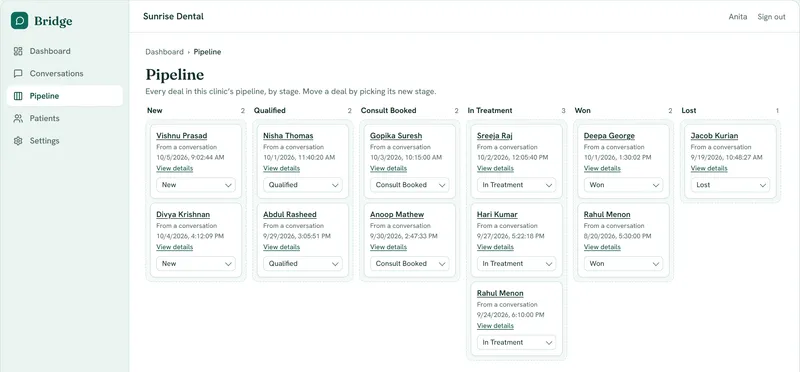Open the Deepa George deal name link

pyautogui.click(x=609, y=136)
